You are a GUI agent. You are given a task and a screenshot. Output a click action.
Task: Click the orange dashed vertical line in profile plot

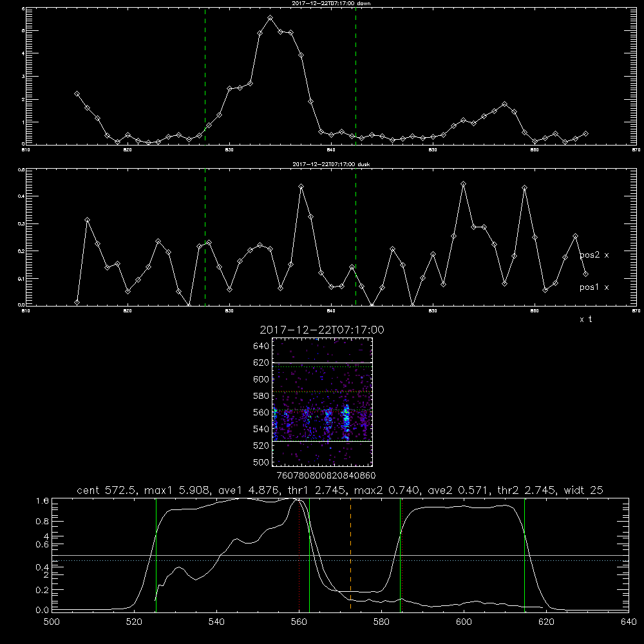click(350, 554)
